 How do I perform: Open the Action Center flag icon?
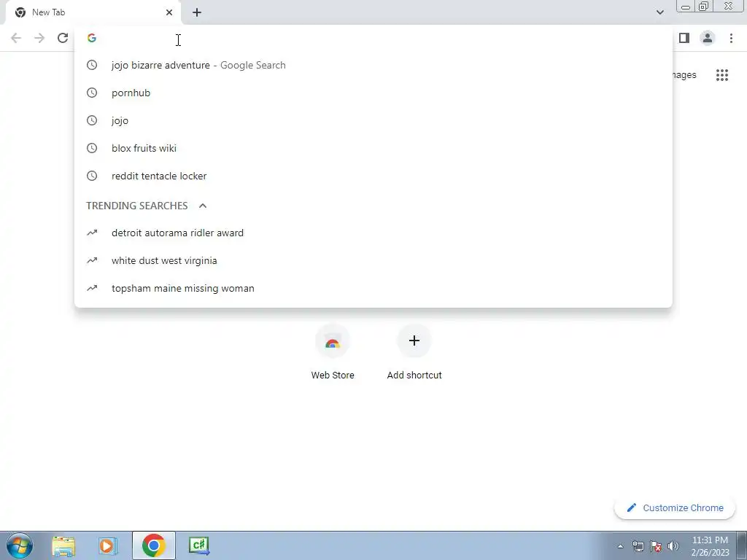[656, 546]
